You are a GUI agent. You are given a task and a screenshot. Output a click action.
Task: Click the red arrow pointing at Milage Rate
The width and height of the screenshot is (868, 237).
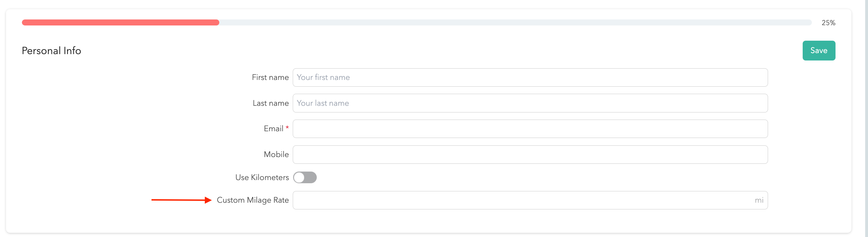point(181,200)
